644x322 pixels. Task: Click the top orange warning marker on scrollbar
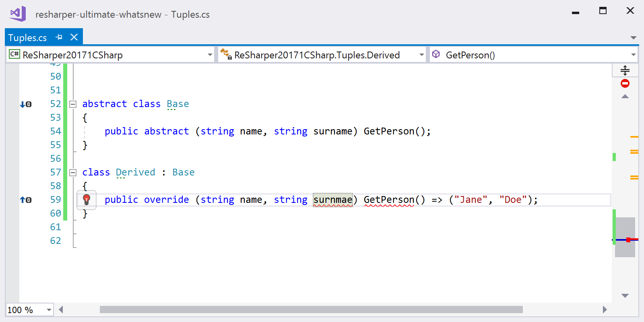coord(634,137)
